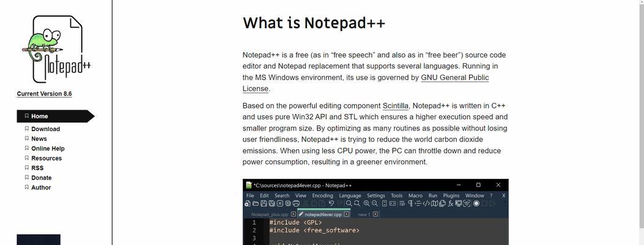Open Settings menu in Notepad++ screenshot
Image resolution: width=644 pixels, height=245 pixels.
376,195
